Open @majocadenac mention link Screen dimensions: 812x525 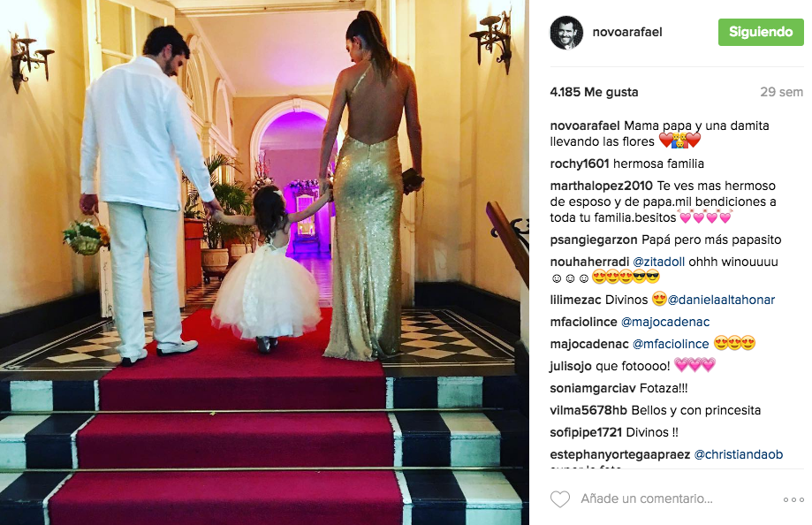(x=665, y=322)
